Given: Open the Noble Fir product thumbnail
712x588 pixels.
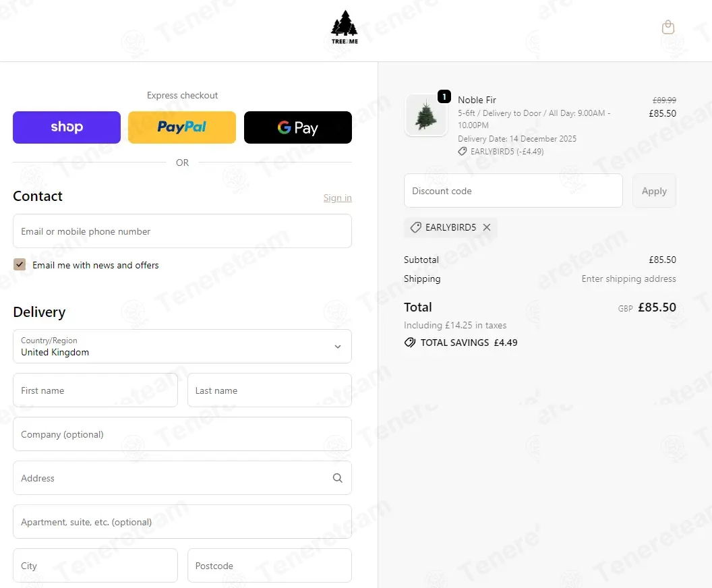Looking at the screenshot, I should point(426,115).
